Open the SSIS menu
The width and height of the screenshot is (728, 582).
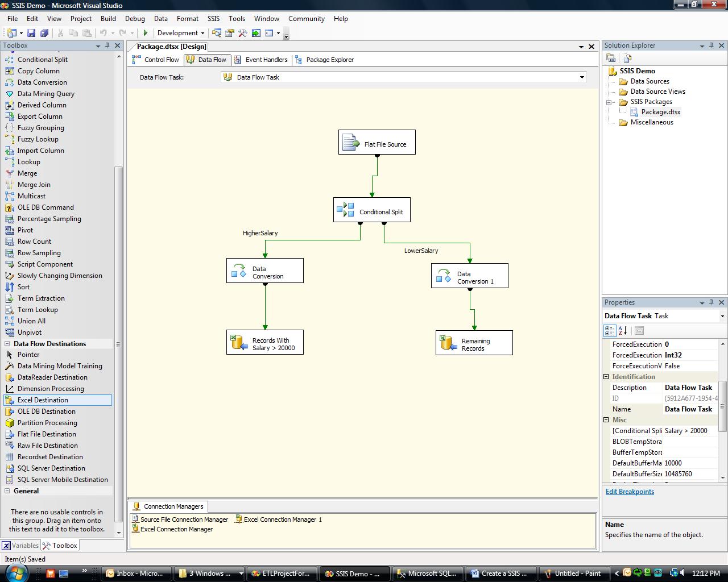(213, 19)
